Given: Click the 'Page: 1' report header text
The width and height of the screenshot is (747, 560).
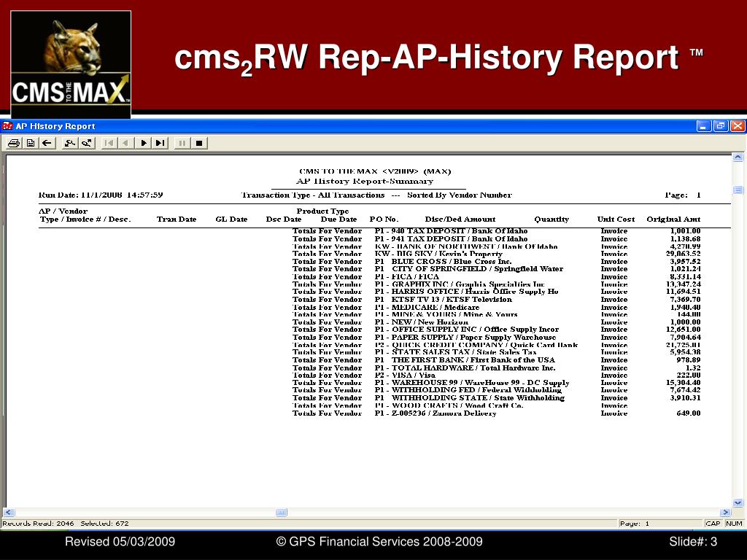Looking at the screenshot, I should click(683, 195).
